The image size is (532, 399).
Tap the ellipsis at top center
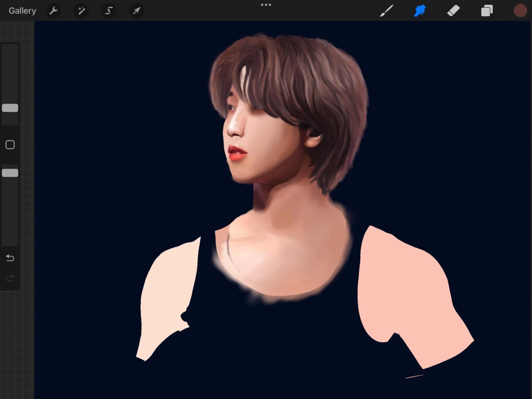(x=266, y=5)
